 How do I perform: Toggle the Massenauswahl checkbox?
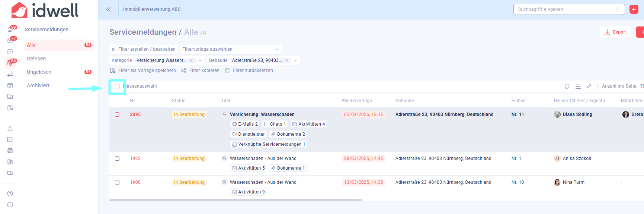coord(117,86)
